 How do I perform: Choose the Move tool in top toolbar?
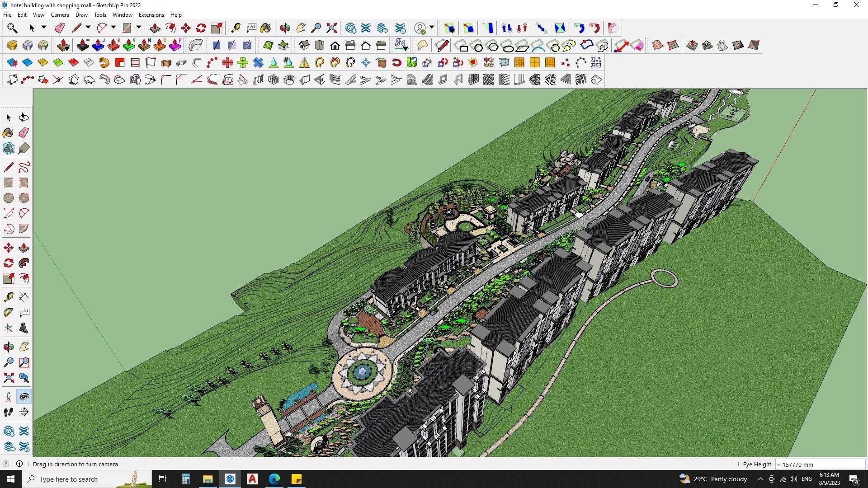pos(186,28)
